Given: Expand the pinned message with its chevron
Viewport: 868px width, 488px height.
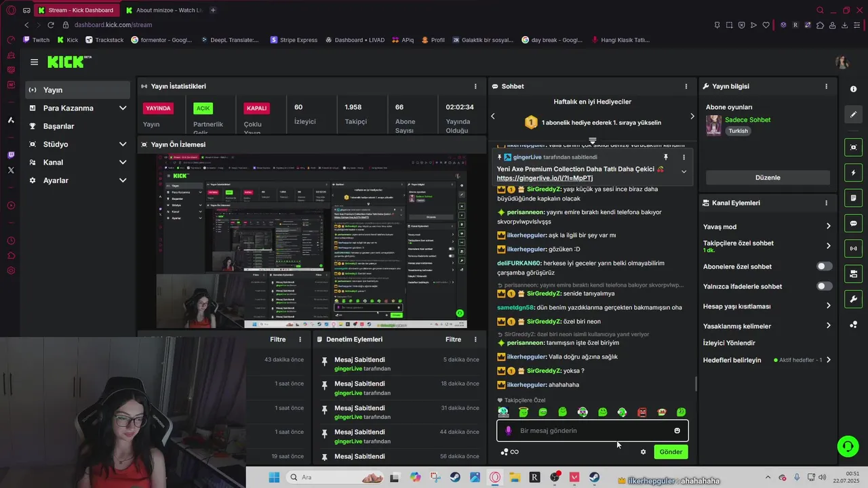Looking at the screenshot, I should tap(684, 171).
